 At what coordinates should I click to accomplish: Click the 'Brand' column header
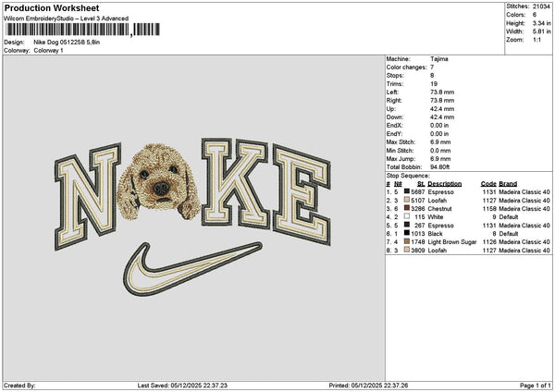point(508,184)
